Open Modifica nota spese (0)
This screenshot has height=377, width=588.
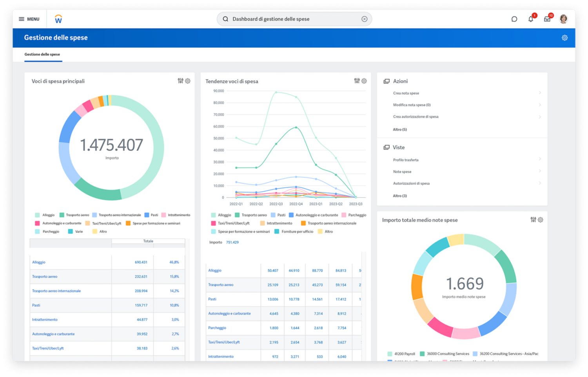412,105
